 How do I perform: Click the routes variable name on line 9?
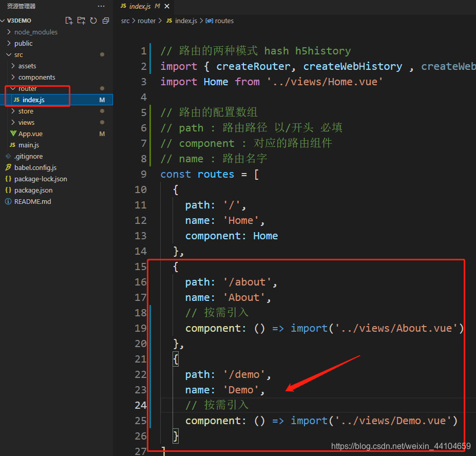[x=216, y=174]
